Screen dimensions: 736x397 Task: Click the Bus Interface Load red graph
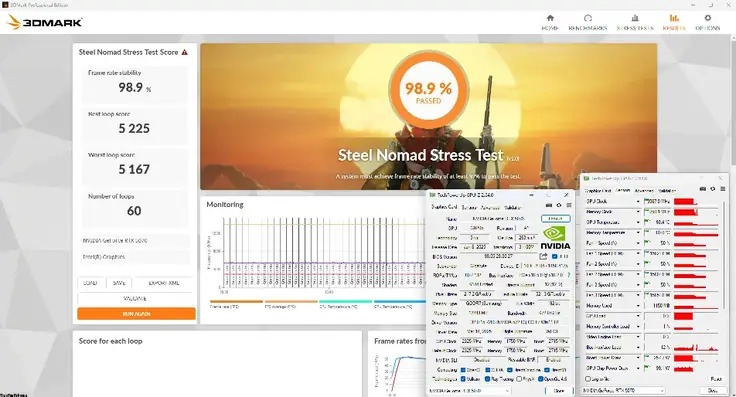click(x=696, y=347)
